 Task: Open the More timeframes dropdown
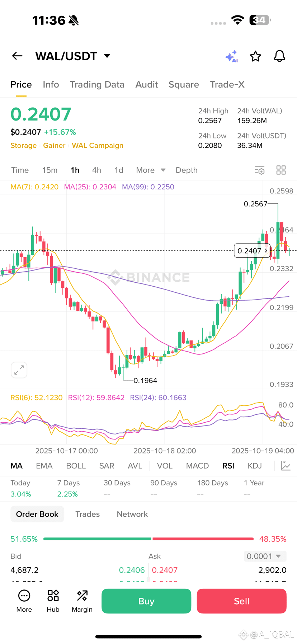tap(151, 170)
